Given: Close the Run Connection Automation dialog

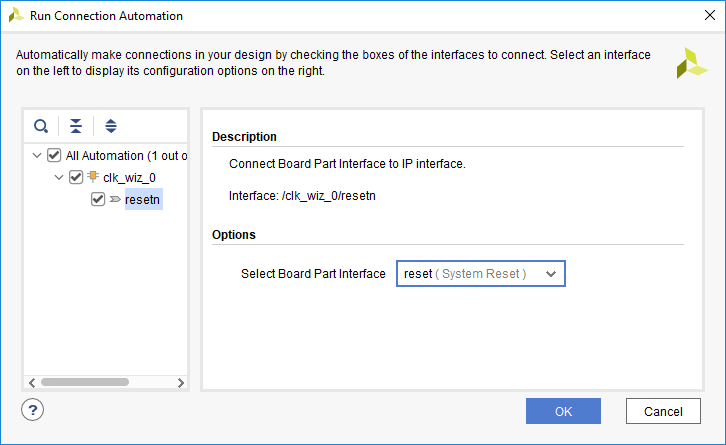Looking at the screenshot, I should click(709, 15).
